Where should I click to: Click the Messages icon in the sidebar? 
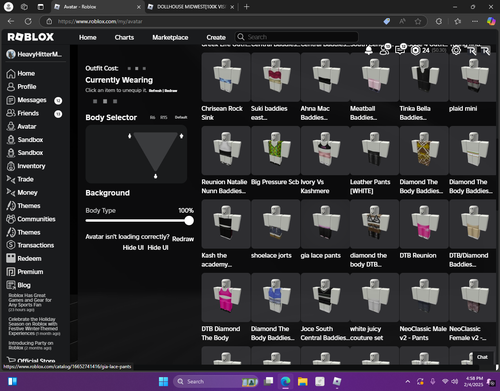[11, 100]
